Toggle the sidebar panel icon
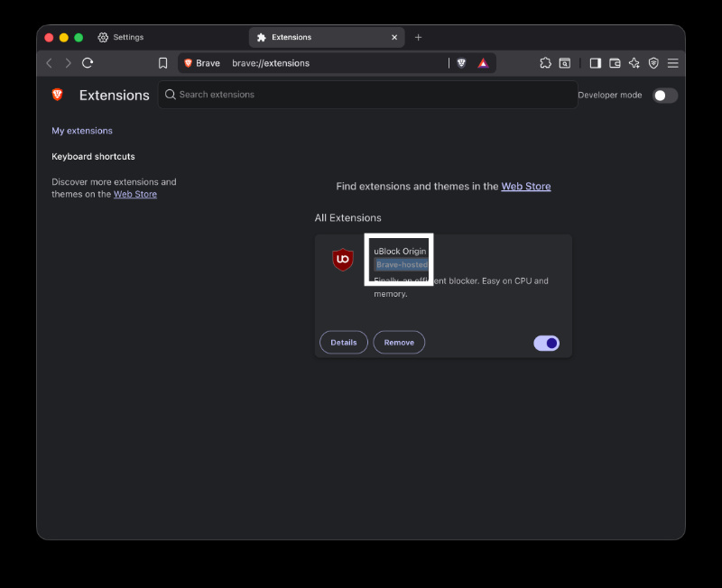 (x=596, y=63)
